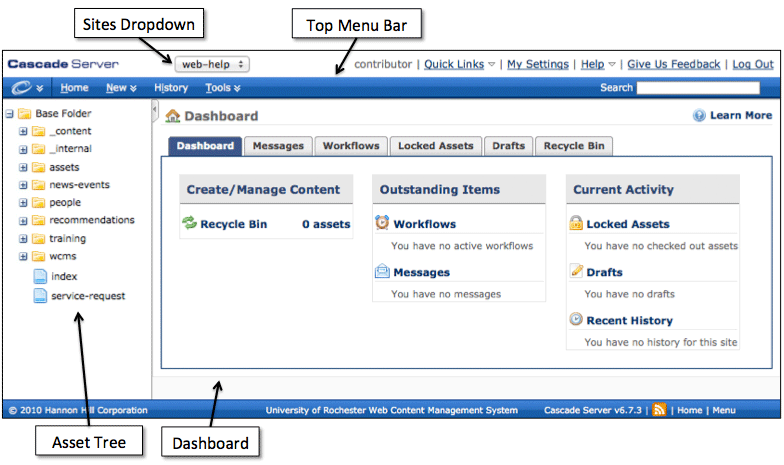Click the Messages envelope icon
784x465 pixels.
pos(382,271)
